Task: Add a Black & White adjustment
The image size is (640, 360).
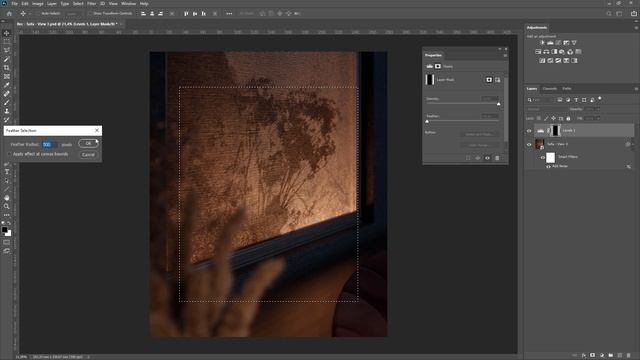Action: click(554, 52)
